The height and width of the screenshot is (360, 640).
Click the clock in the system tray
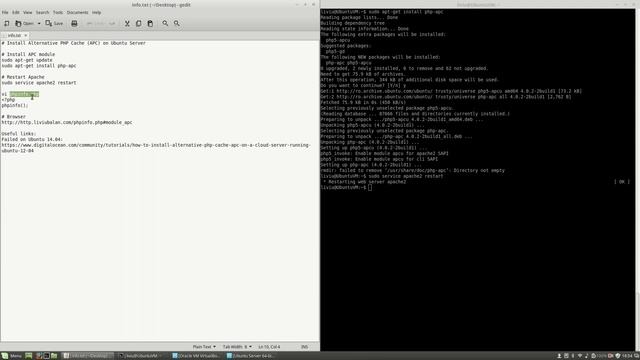(627, 356)
